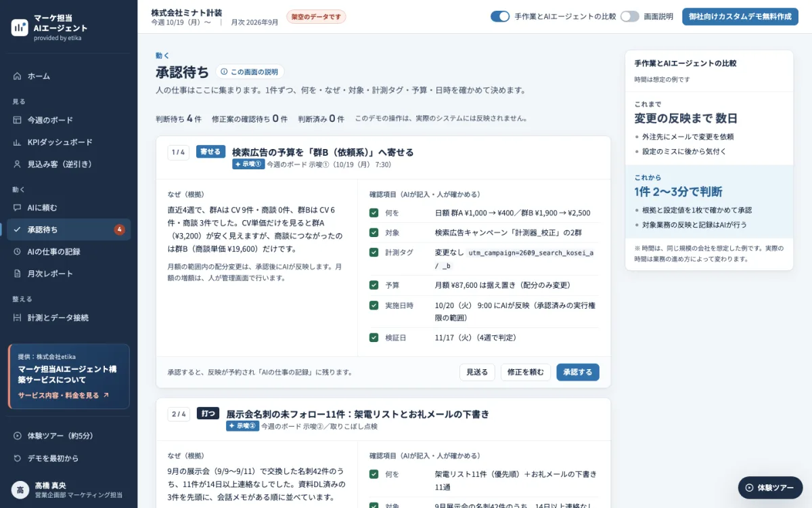Uncheck the 予算 checkbox

point(374,285)
